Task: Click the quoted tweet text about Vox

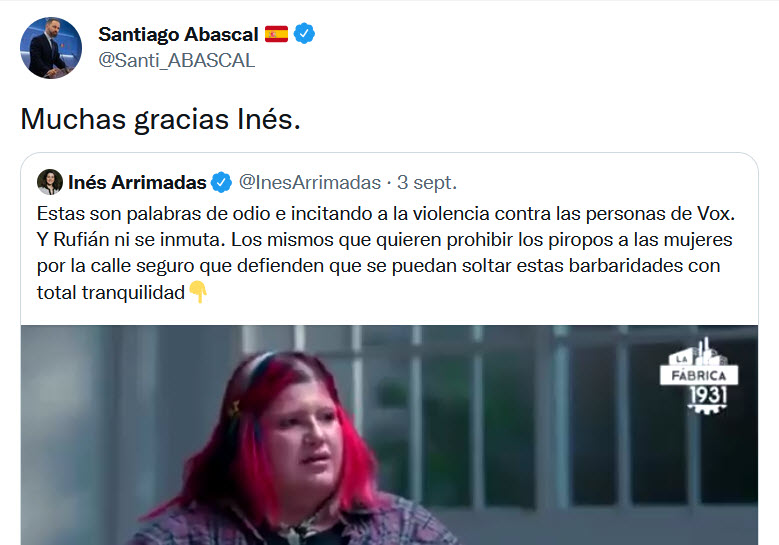Action: [x=386, y=253]
